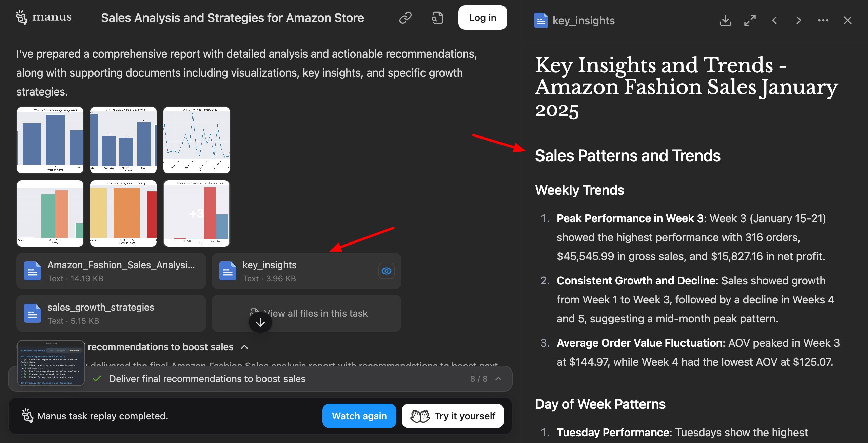Open Amazon_Fashion_Sales_Analysis file
Image resolution: width=868 pixels, height=443 pixels.
pos(111,271)
